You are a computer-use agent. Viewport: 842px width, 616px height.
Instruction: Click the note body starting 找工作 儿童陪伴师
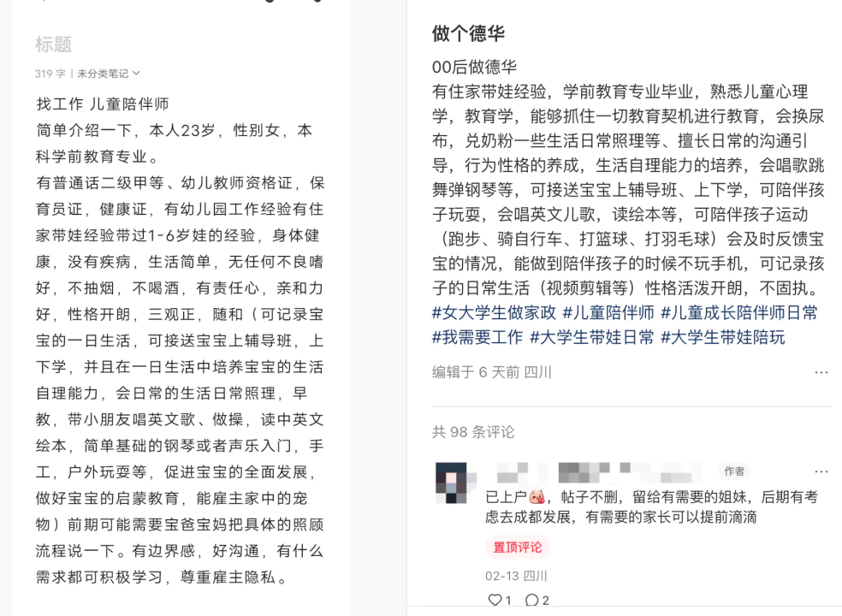[180, 341]
